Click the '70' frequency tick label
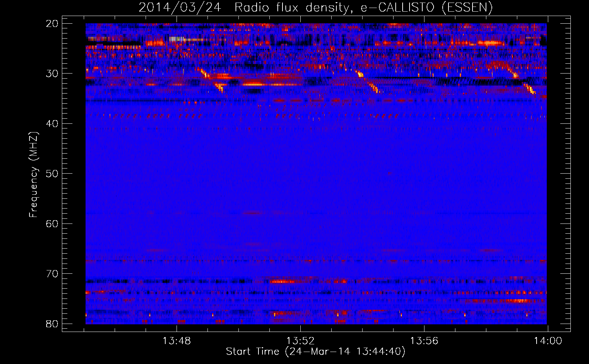This screenshot has width=589, height=364. click(52, 274)
